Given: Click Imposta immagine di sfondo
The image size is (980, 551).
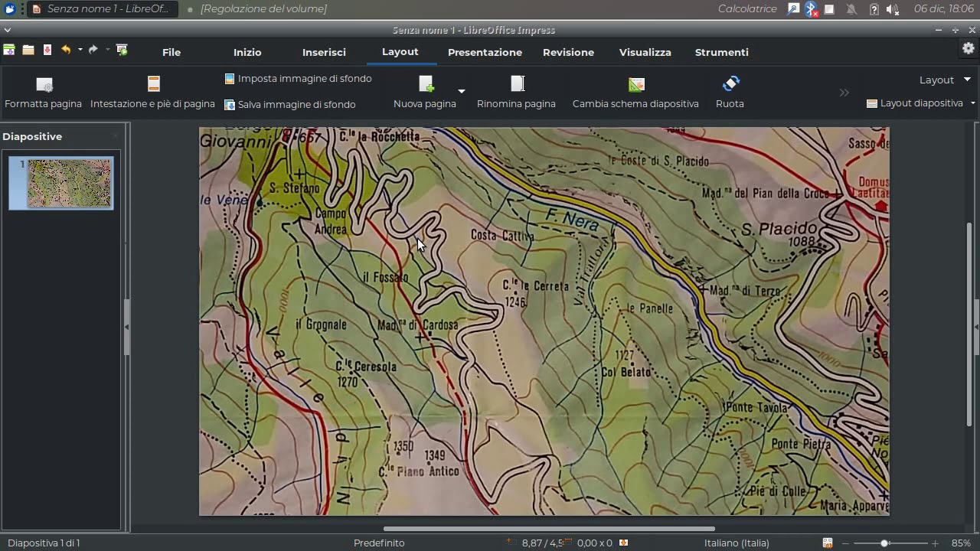Looking at the screenshot, I should click(298, 79).
